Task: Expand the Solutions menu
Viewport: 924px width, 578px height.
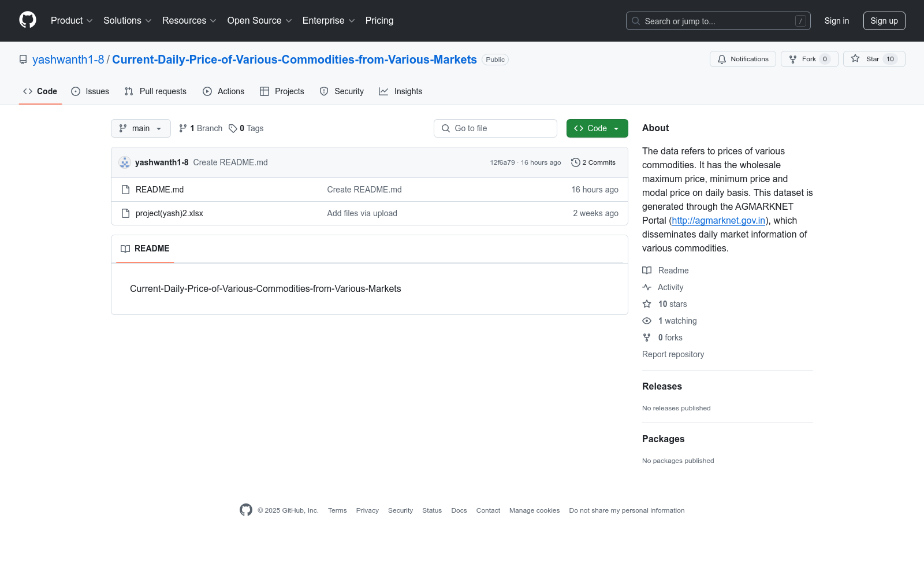Action: coord(128,21)
